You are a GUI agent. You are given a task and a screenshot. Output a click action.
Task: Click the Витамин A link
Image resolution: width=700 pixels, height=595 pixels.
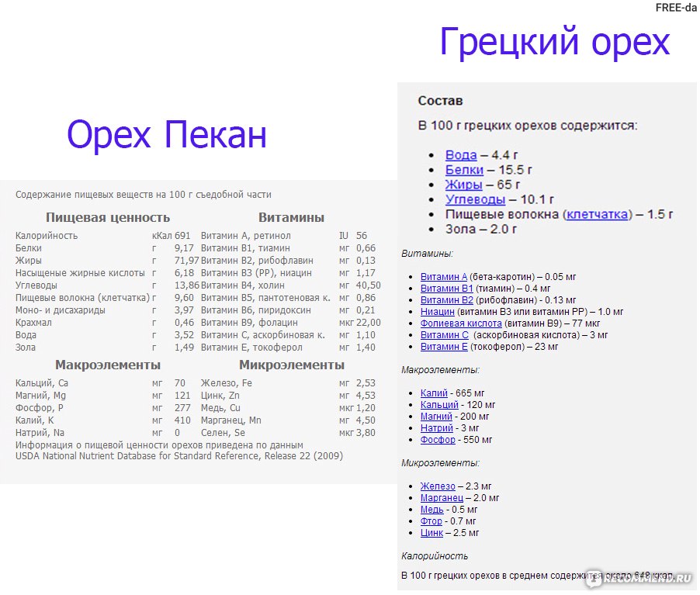tap(443, 276)
